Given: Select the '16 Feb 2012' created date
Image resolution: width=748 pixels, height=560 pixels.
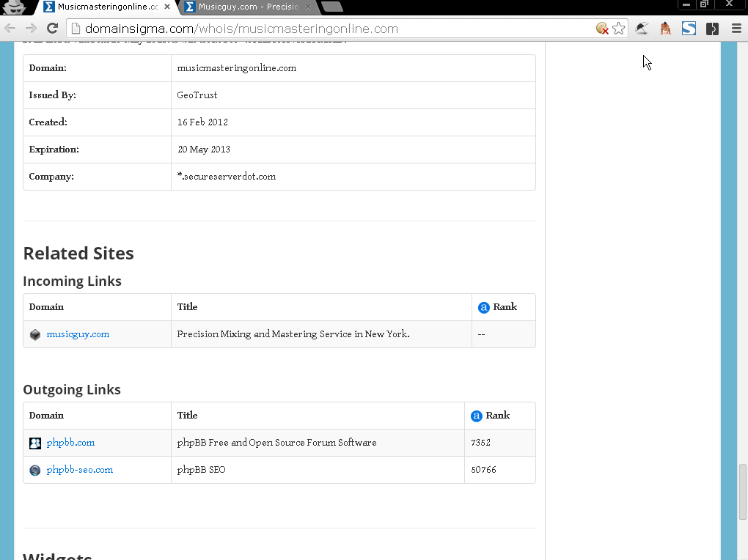Looking at the screenshot, I should 202,122.
